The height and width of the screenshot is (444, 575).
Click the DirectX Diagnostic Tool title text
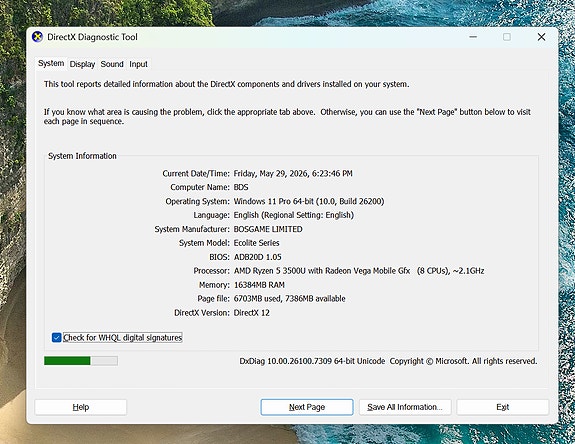[92, 37]
